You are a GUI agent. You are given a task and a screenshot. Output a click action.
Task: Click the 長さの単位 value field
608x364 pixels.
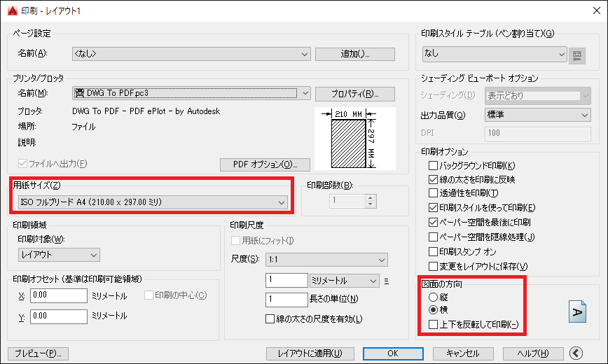click(286, 300)
